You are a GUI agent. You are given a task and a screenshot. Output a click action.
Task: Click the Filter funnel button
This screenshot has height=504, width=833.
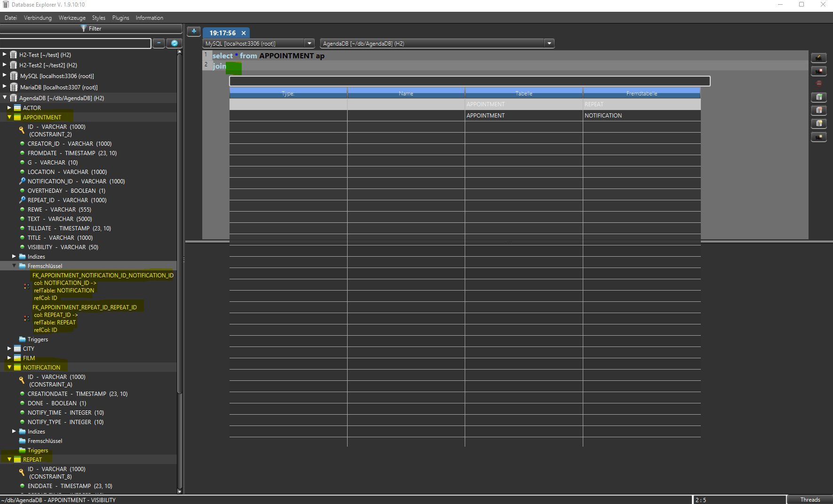91,29
